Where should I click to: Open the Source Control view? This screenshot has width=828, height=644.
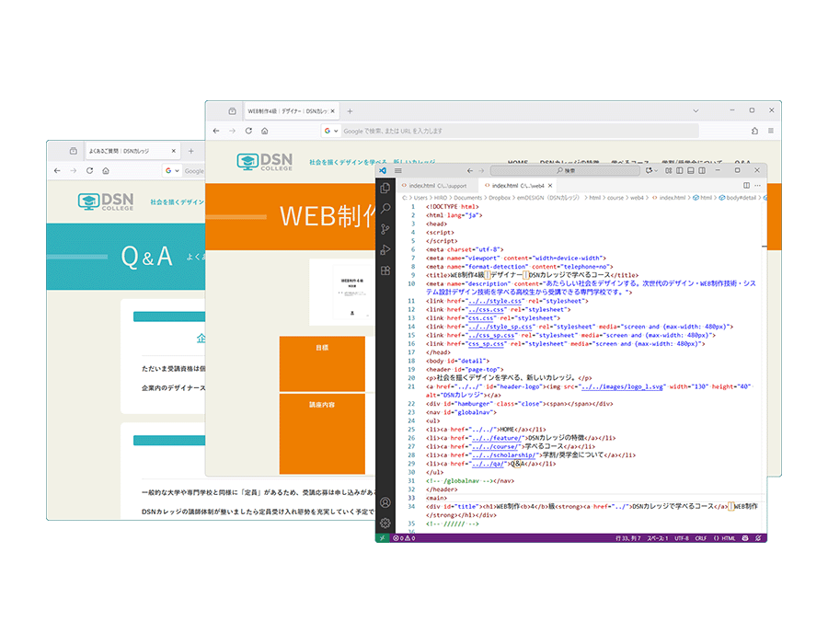385,229
